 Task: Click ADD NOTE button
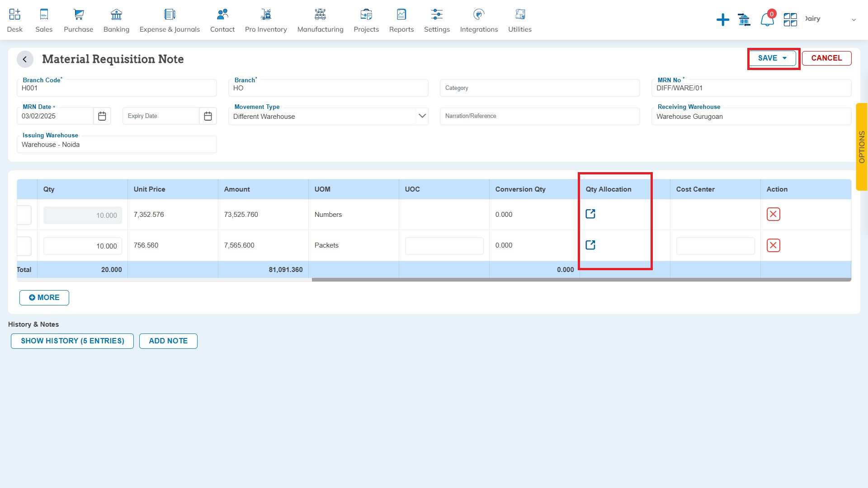pyautogui.click(x=168, y=341)
